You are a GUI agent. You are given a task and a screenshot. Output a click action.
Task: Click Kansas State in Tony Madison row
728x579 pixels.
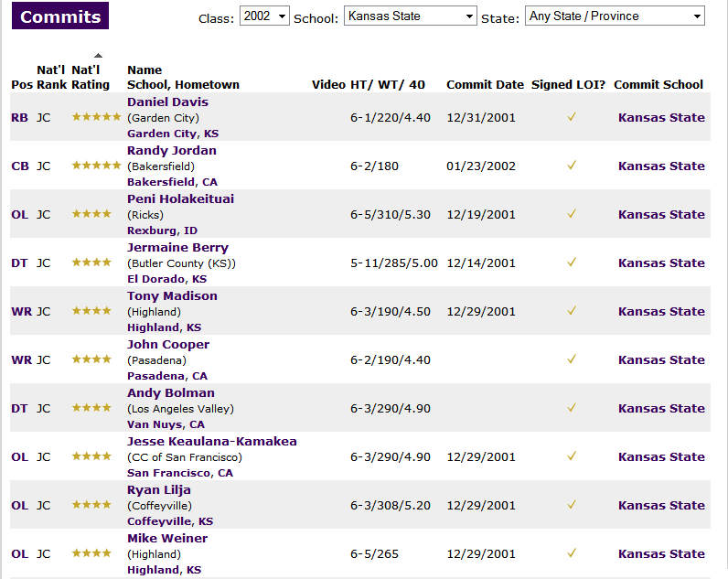point(661,312)
